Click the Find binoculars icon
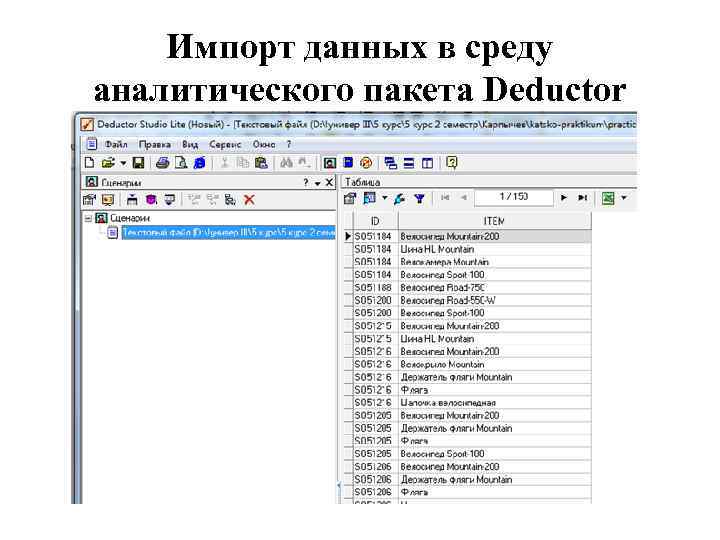Screen dimensions: 720x540 [287, 163]
